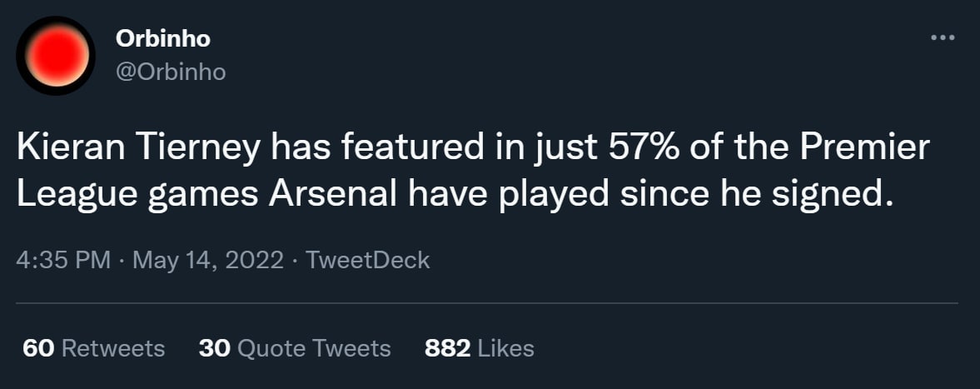Open the Orbinho display name profile link
980x389 pixels.
(x=162, y=38)
